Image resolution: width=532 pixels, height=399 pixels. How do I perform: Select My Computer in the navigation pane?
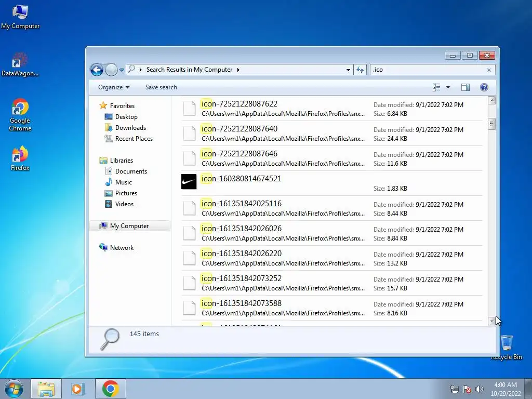(x=129, y=226)
